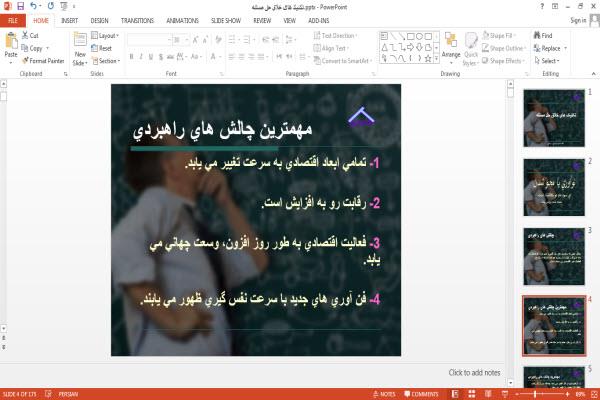This screenshot has width=600, height=400.
Task: Open the Layout dropdown
Action: pos(105,36)
